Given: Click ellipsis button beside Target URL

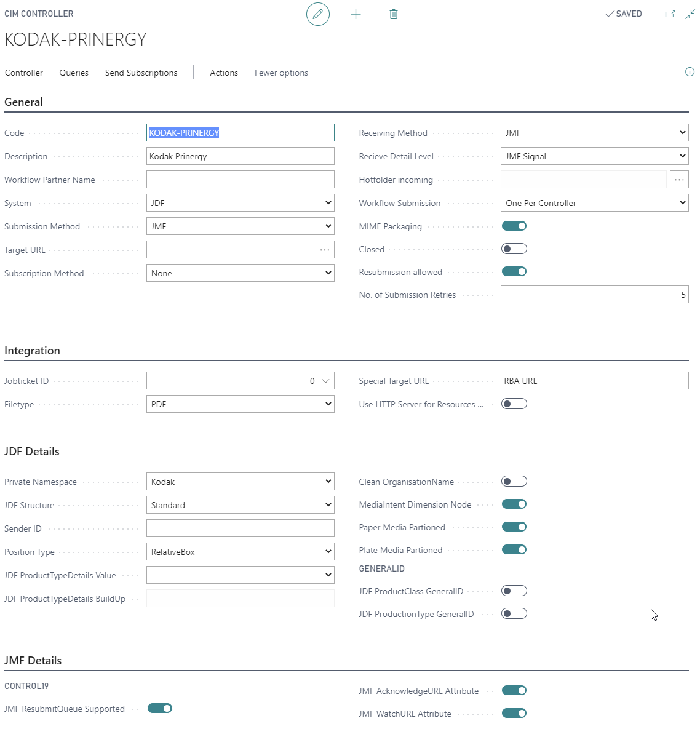Looking at the screenshot, I should [325, 250].
